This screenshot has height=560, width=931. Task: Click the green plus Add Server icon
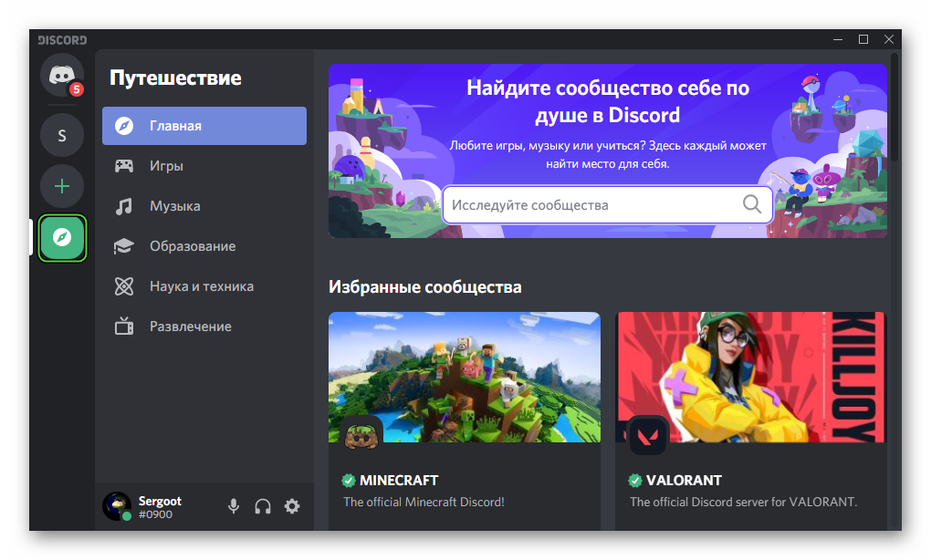[62, 187]
